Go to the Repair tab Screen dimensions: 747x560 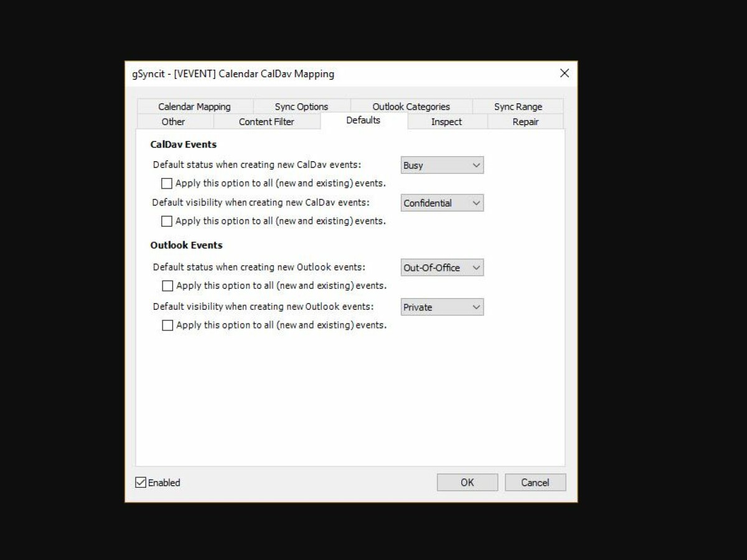[x=525, y=121]
